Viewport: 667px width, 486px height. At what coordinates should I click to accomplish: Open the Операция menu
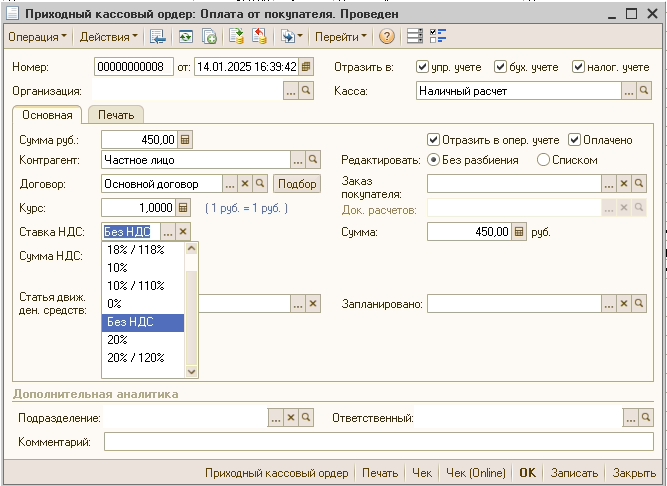click(37, 37)
